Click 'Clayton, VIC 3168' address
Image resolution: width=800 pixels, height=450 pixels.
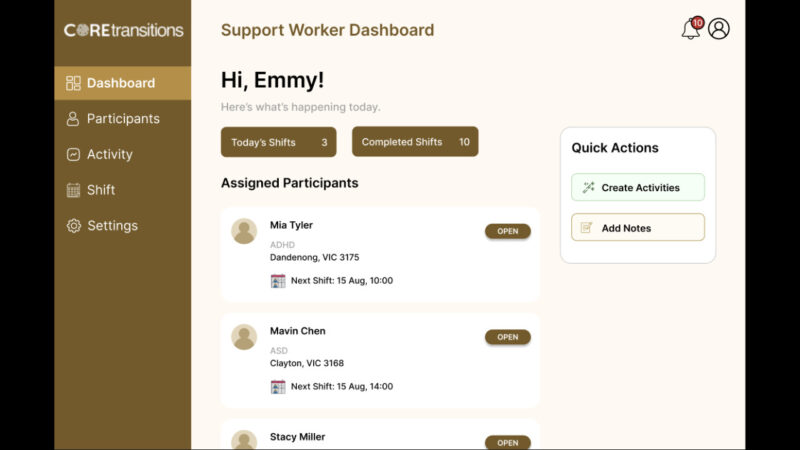point(307,363)
